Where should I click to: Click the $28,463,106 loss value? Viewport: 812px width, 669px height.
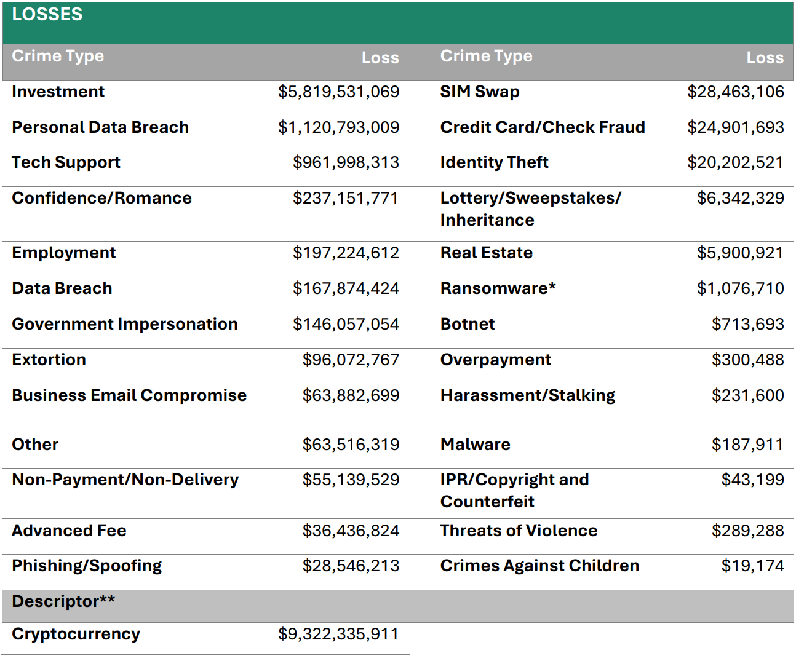pos(736,92)
